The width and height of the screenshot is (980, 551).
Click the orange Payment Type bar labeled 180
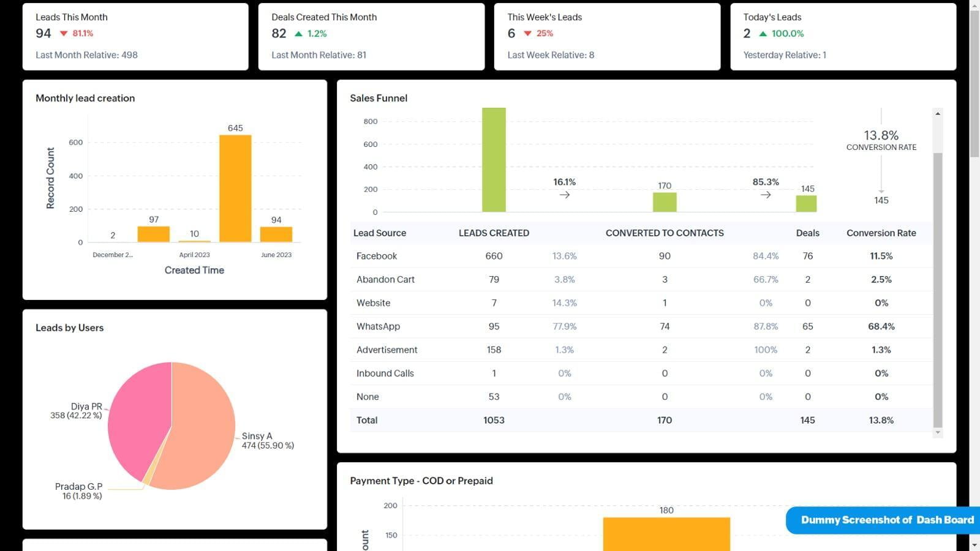point(666,534)
